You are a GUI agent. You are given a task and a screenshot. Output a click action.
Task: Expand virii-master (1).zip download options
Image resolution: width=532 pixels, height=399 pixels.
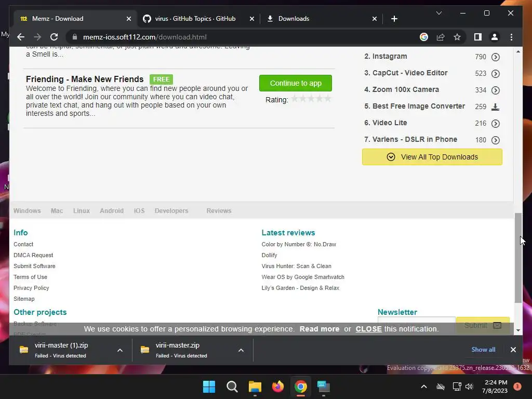(x=120, y=350)
